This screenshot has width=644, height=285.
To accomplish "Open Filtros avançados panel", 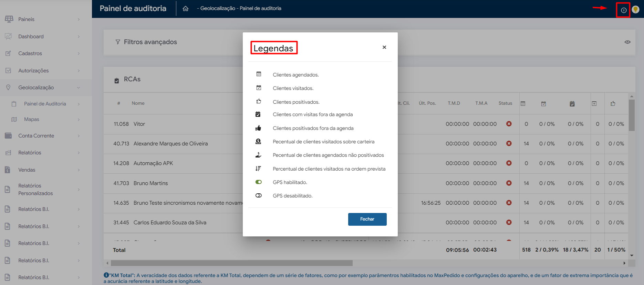I will point(150,42).
